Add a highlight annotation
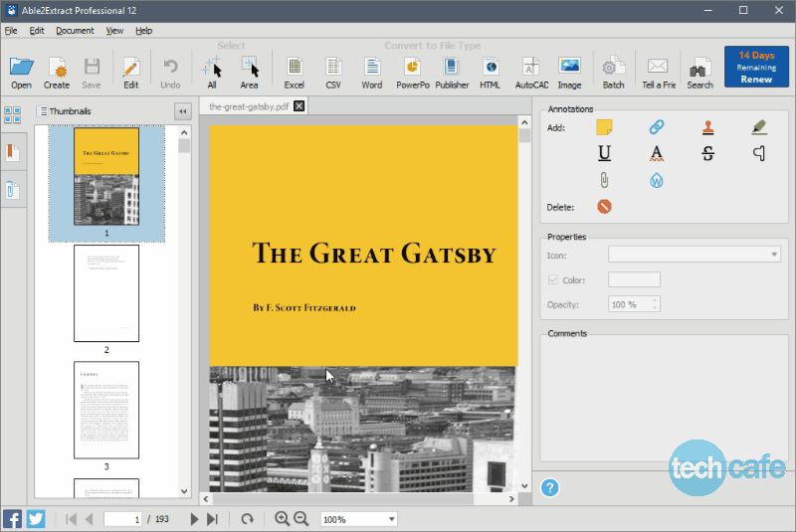Image resolution: width=796 pixels, height=532 pixels. click(x=759, y=127)
